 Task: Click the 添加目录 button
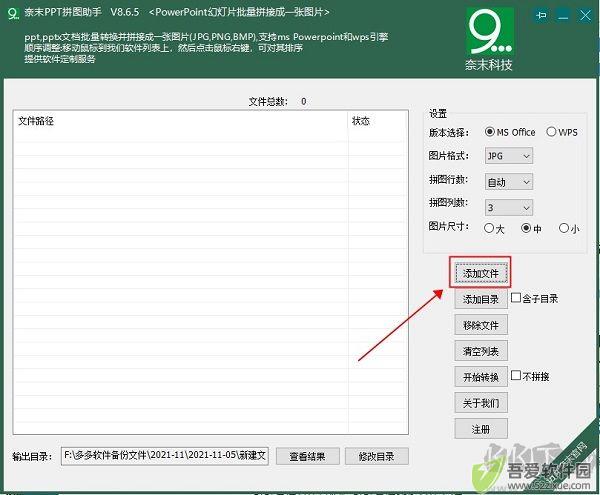(x=481, y=299)
